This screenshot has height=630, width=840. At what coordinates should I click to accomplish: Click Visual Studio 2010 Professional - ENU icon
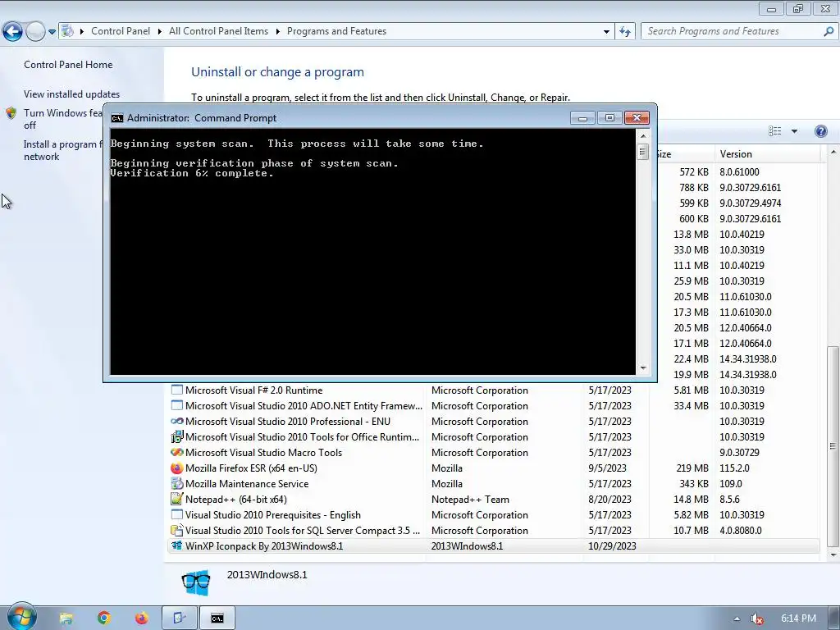coord(177,422)
